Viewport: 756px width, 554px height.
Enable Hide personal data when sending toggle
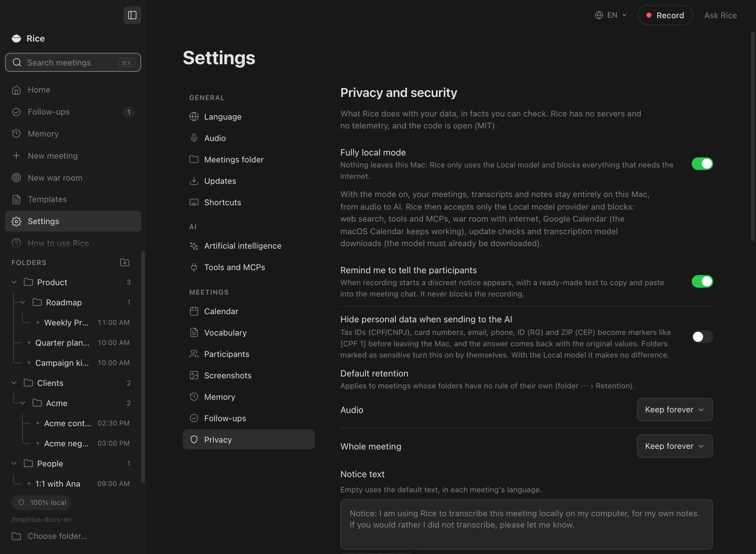(702, 337)
